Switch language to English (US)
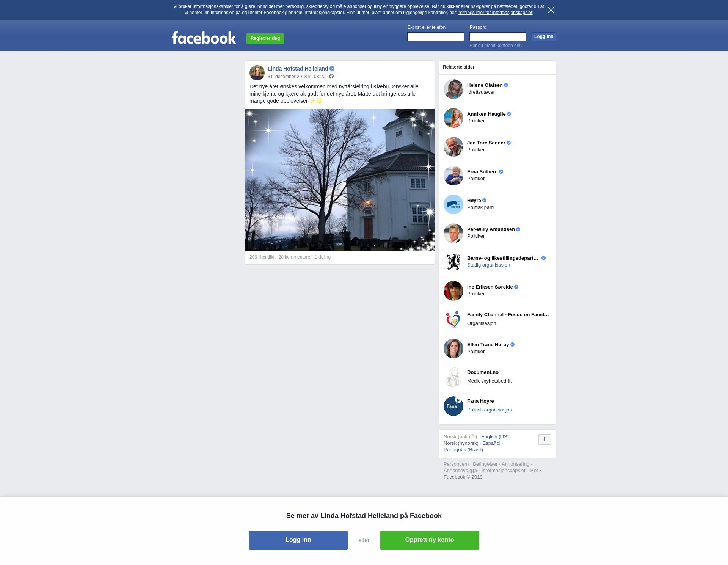The width and height of the screenshot is (728, 565). point(495,437)
